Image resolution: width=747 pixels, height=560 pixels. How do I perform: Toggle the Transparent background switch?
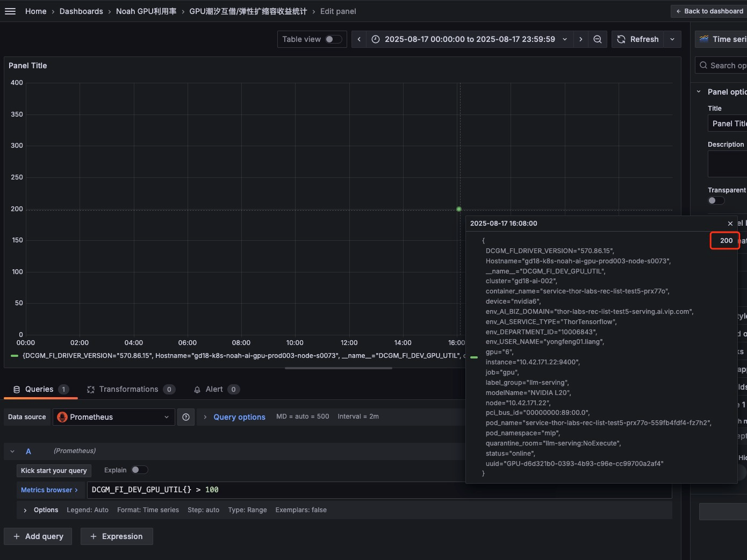(715, 200)
